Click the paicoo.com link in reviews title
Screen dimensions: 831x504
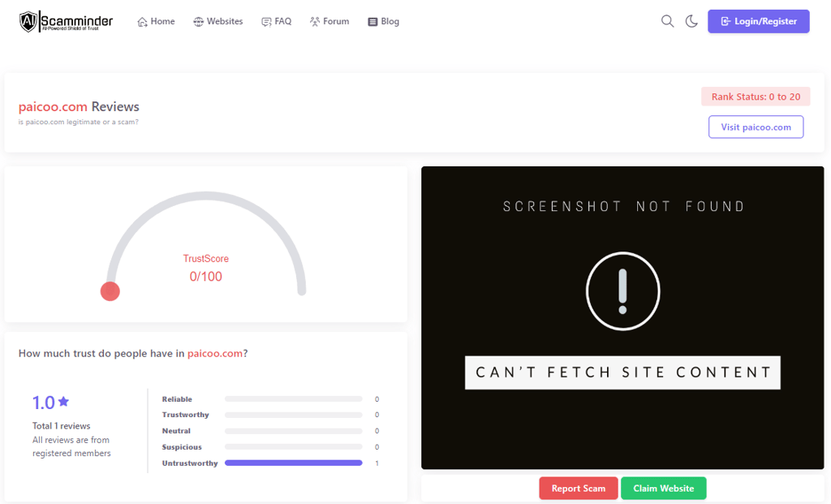tap(53, 106)
